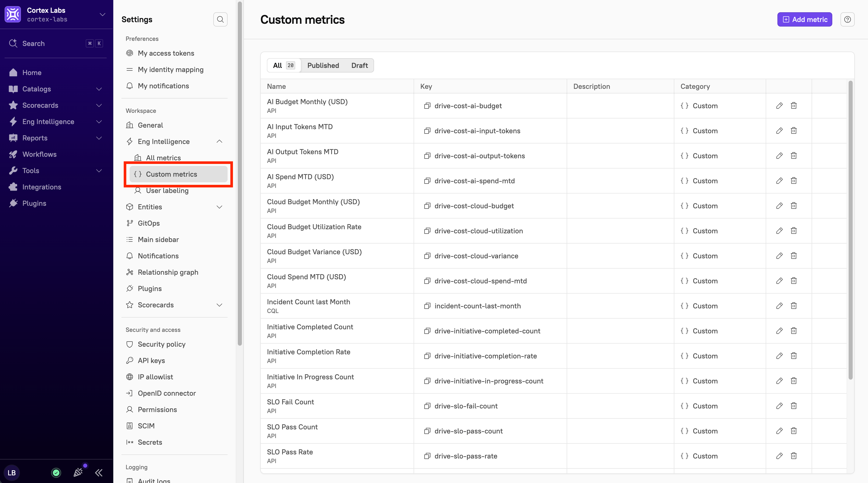This screenshot has width=868, height=483.
Task: Click the table vertical scrollbar
Action: (850, 230)
